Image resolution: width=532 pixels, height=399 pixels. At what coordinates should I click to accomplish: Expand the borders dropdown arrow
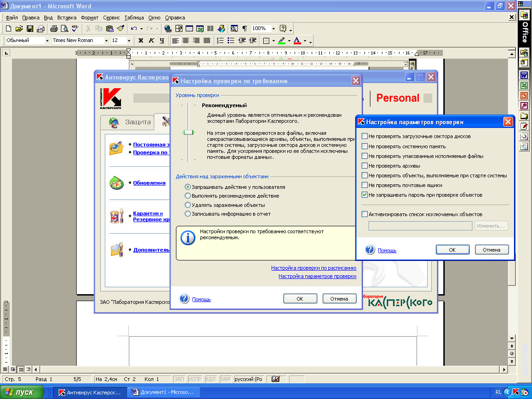coord(273,41)
